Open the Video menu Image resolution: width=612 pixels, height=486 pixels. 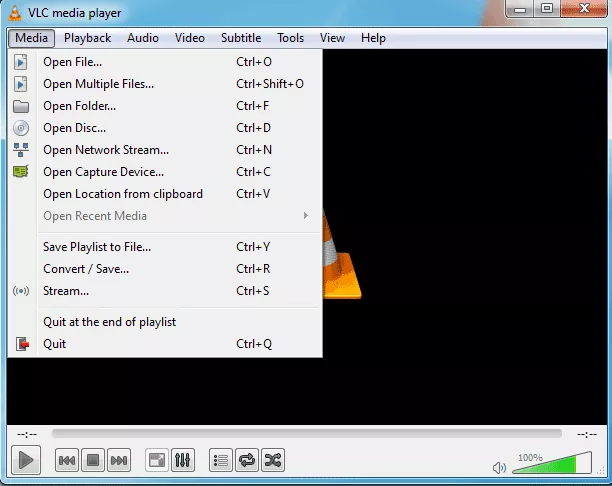coord(190,38)
